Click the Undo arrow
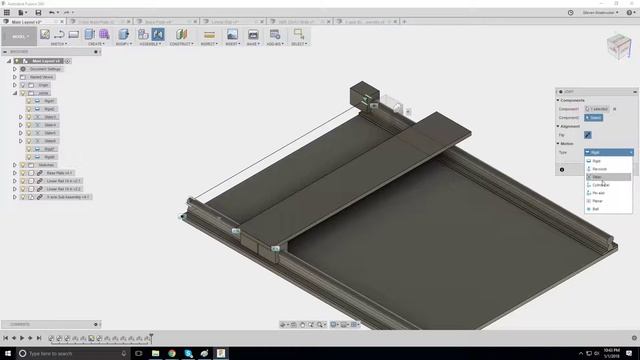Viewport: 640px width, 360px height. click(x=51, y=12)
